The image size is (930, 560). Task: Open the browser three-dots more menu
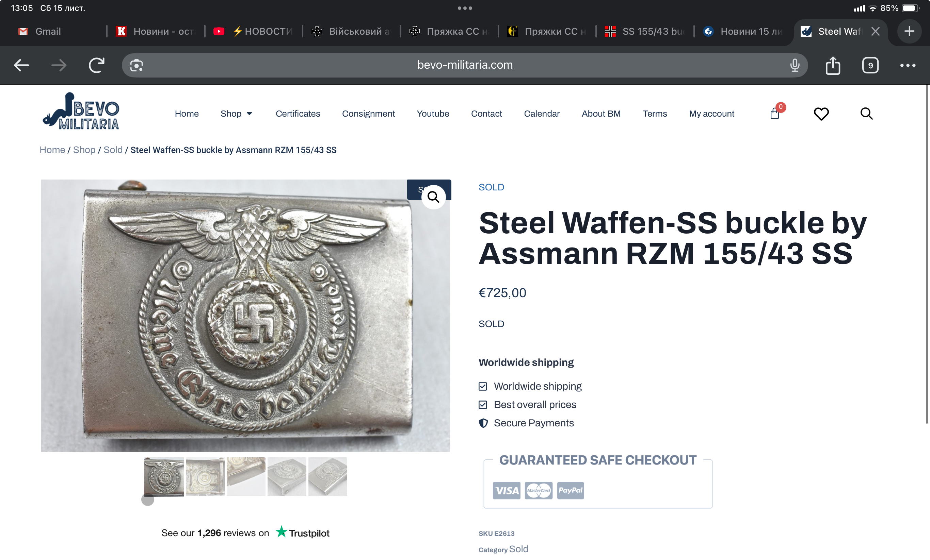pos(907,65)
